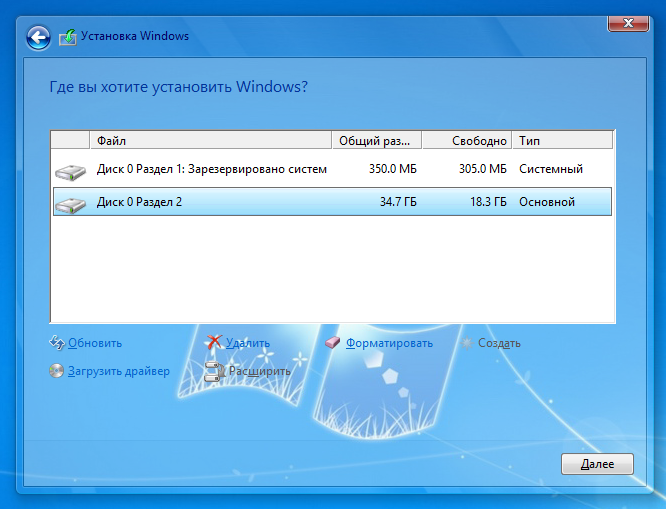
Task: Click the back arrow button
Action: (x=38, y=37)
